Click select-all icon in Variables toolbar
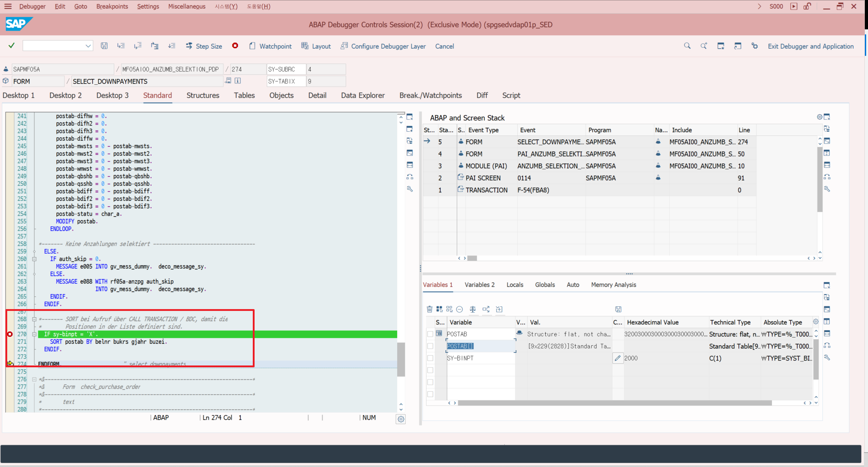Image resolution: width=868 pixels, height=467 pixels. click(x=439, y=309)
